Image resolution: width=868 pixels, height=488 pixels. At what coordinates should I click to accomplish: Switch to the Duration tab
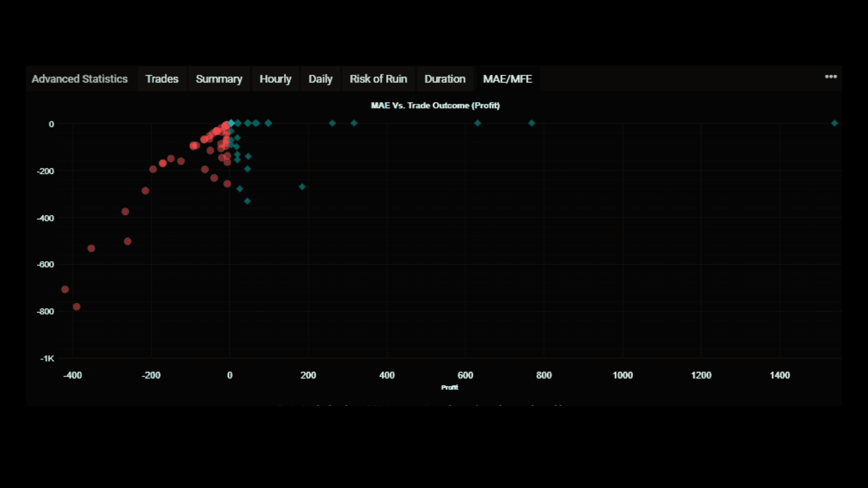(445, 79)
